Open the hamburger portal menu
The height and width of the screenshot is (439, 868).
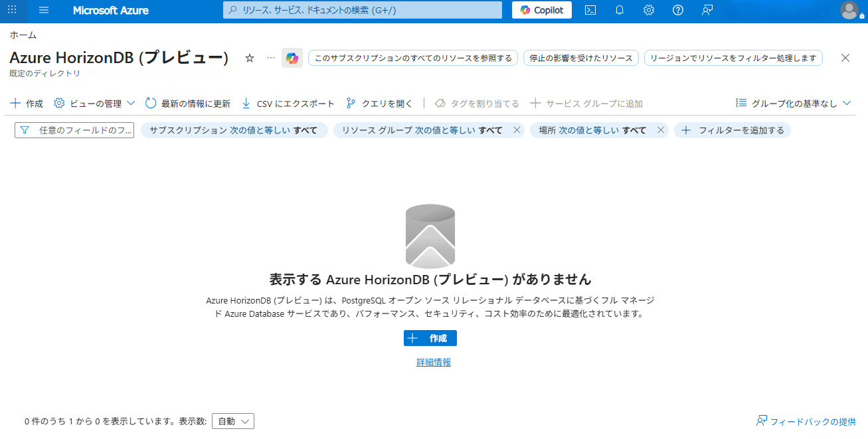coord(44,10)
